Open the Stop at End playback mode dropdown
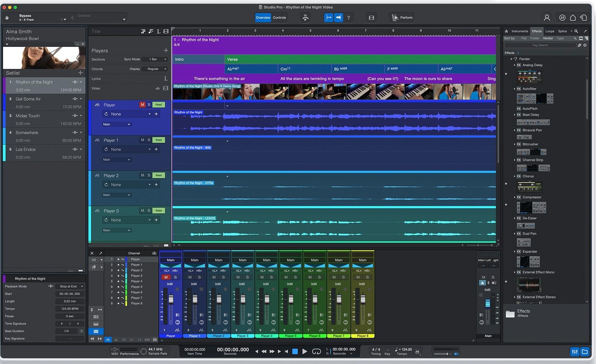The height and width of the screenshot is (364, 596). click(x=70, y=286)
